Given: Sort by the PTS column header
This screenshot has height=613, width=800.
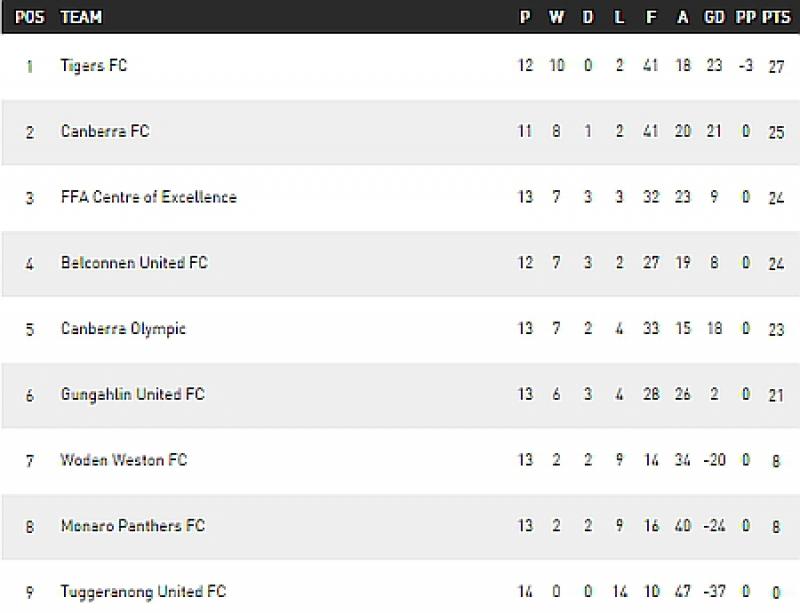Looking at the screenshot, I should coord(776,17).
